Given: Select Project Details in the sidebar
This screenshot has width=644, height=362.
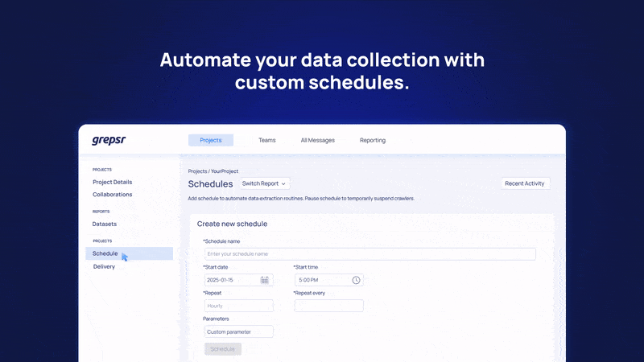Looking at the screenshot, I should (x=112, y=182).
